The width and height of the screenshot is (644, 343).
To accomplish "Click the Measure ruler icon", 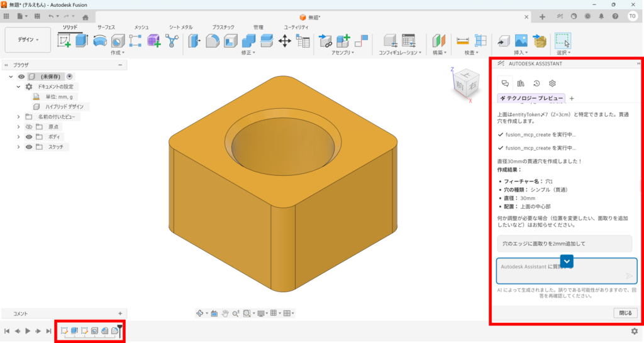I will tap(464, 41).
